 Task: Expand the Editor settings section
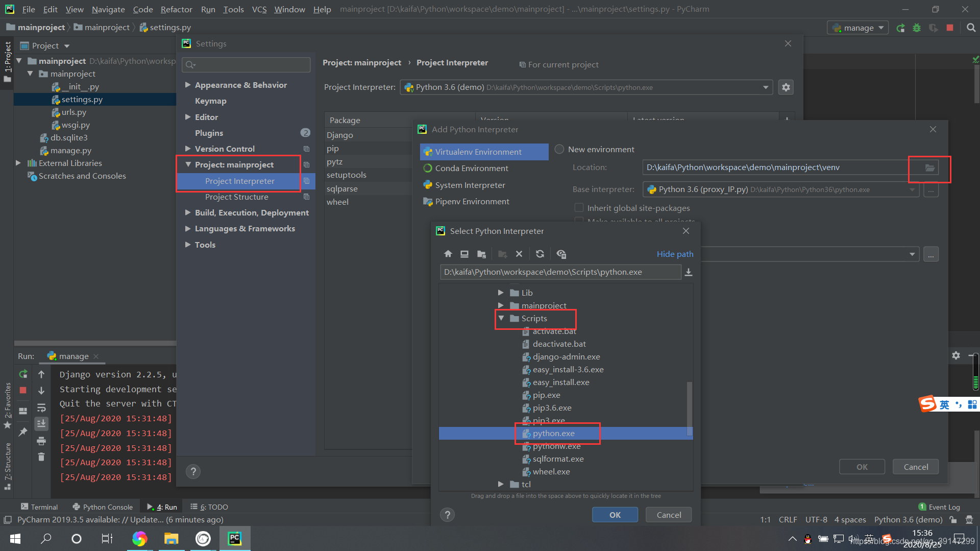(x=188, y=117)
